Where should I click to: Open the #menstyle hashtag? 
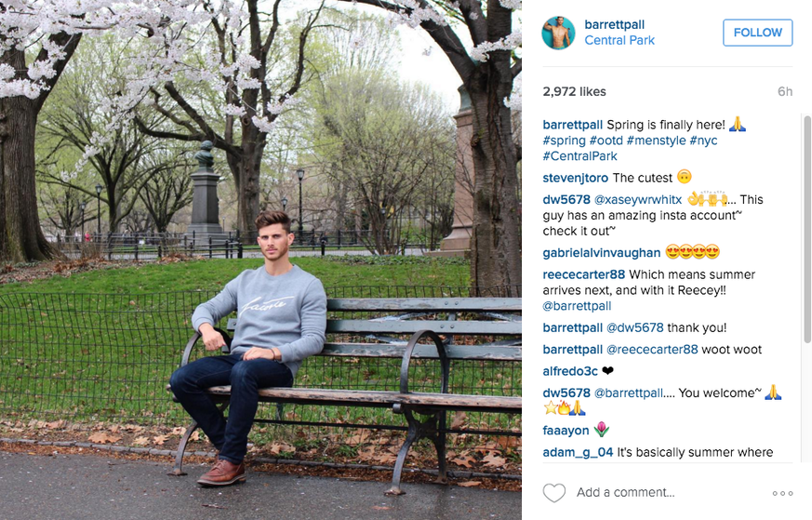tap(656, 140)
